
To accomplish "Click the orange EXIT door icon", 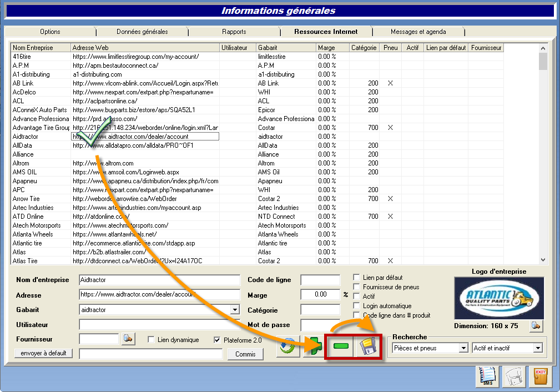I will [541, 376].
